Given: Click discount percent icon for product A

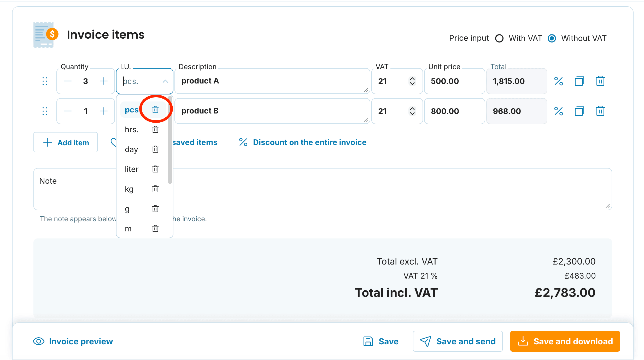Looking at the screenshot, I should point(559,81).
